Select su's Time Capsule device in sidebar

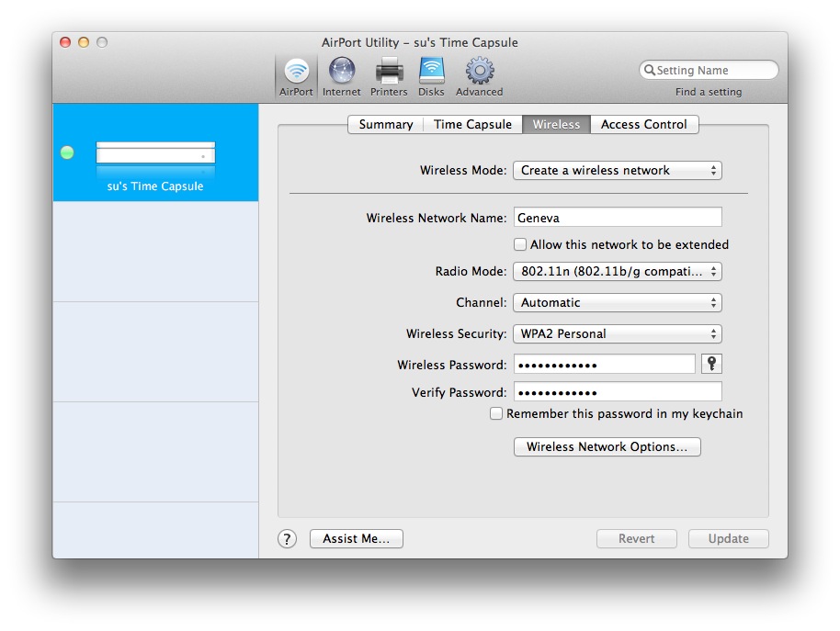click(155, 152)
